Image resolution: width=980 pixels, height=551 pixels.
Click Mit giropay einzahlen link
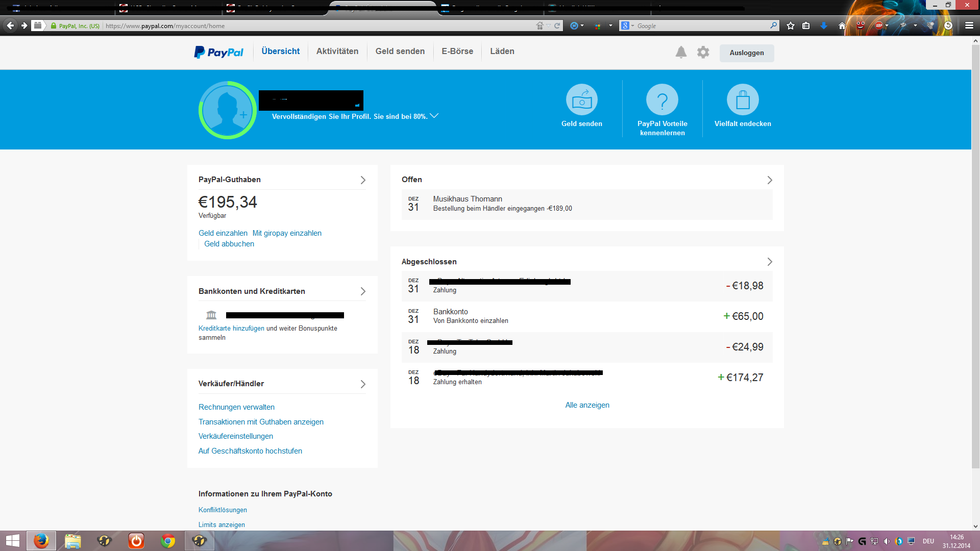pos(287,233)
